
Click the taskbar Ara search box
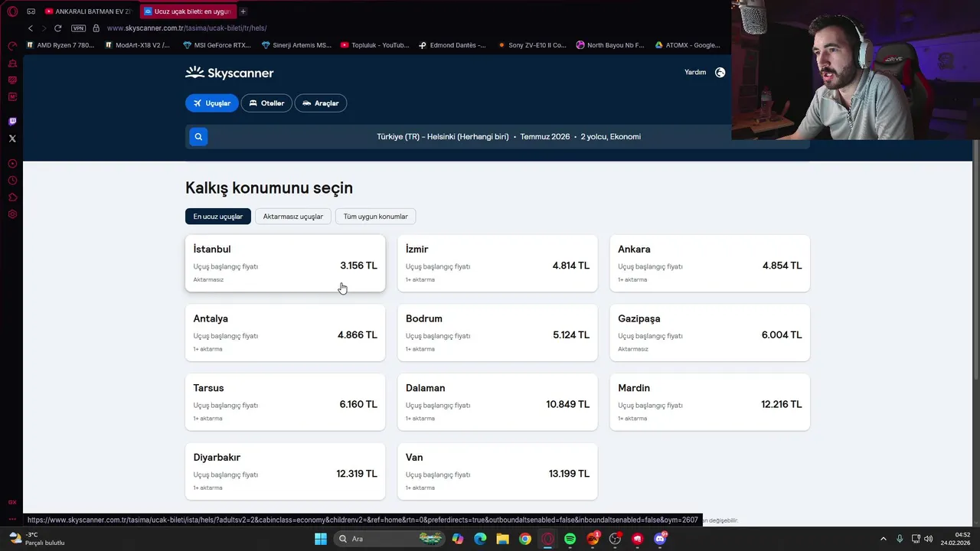[x=390, y=539]
